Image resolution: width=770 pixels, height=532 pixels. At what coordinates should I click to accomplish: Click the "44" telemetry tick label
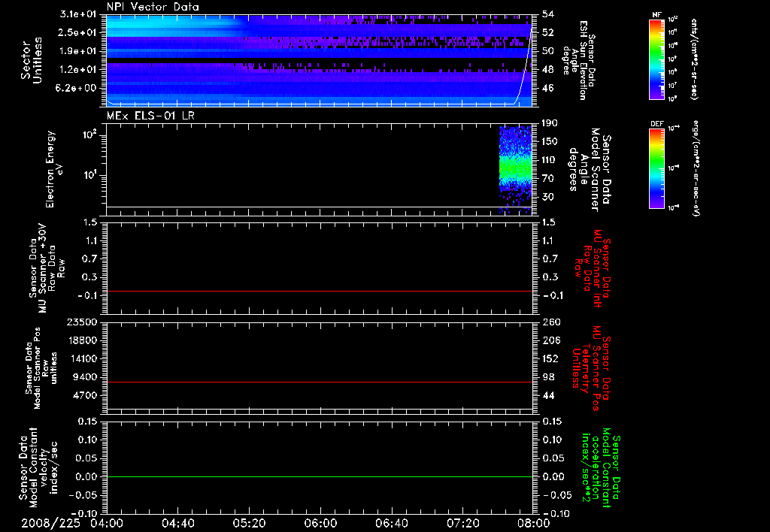coord(548,395)
